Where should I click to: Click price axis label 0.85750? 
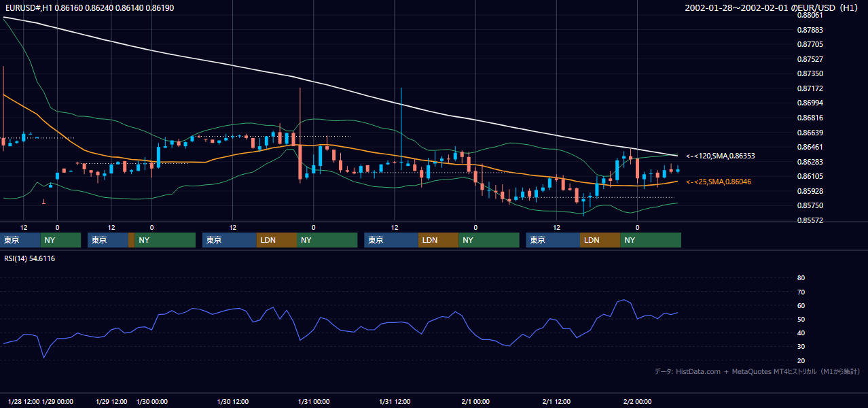[810, 205]
